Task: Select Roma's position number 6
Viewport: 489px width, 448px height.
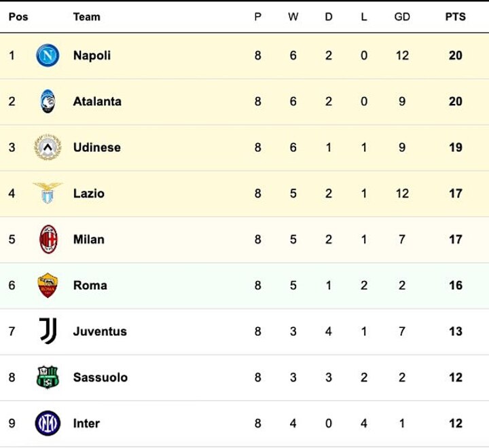Action: pos(12,285)
